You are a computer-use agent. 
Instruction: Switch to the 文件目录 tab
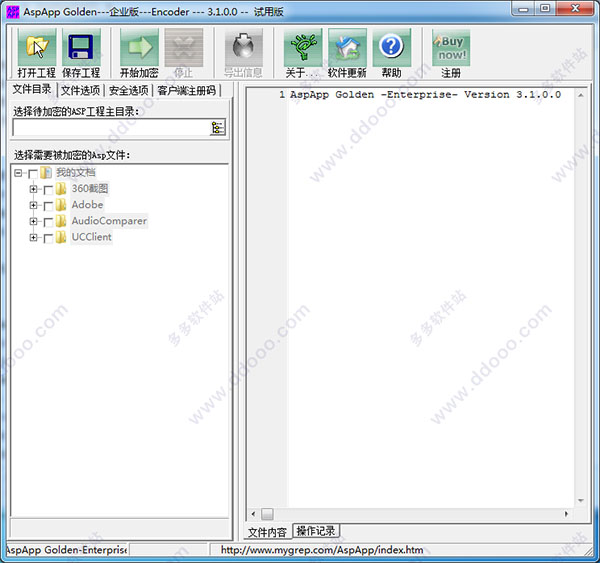tap(32, 89)
